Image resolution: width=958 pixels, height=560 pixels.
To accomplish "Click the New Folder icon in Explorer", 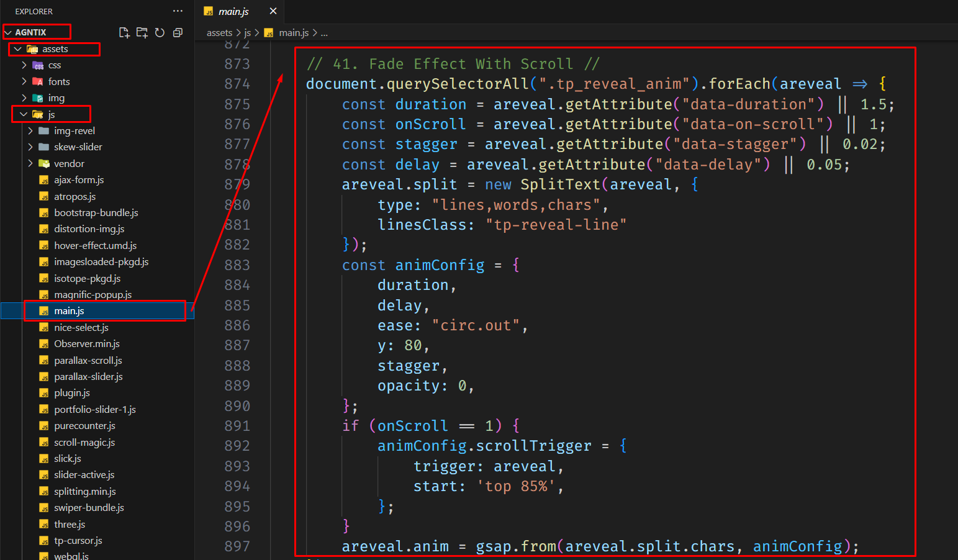I will (x=142, y=32).
